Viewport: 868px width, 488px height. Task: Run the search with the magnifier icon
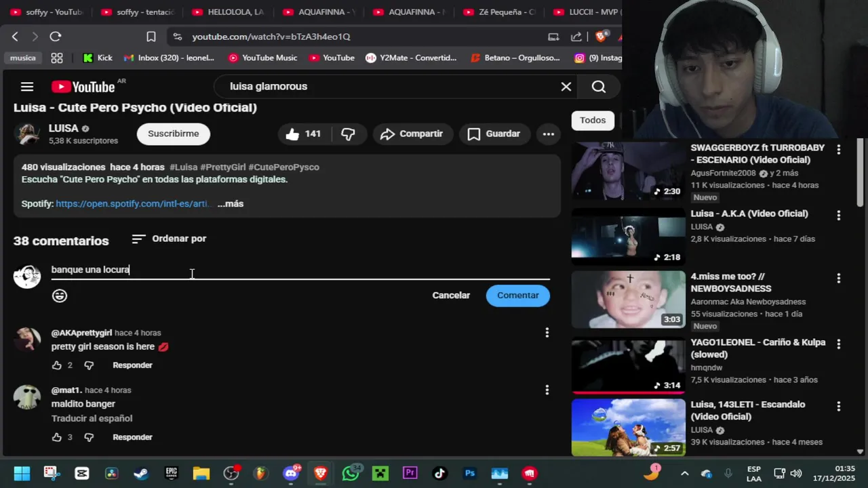pos(599,86)
